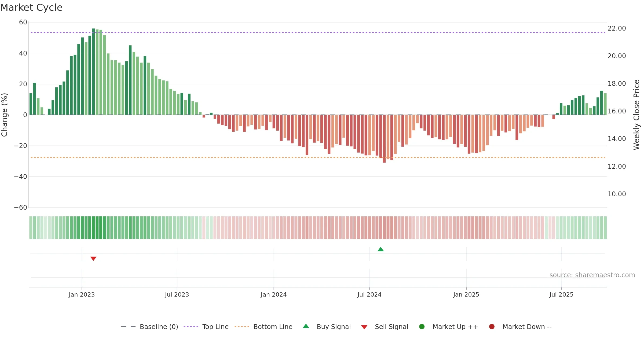The image size is (644, 362).
Task: Click the source: sharemaestro.com text
Action: [x=592, y=275]
